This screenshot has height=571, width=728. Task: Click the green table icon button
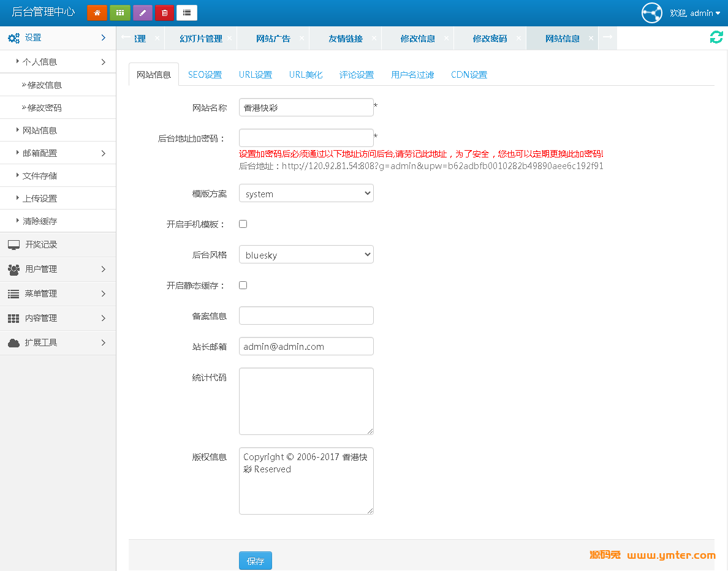point(119,13)
